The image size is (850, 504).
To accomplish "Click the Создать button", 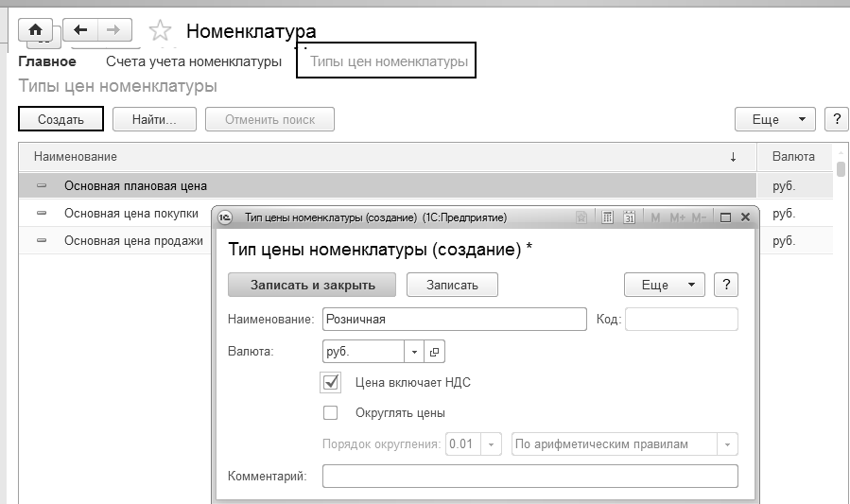I will click(61, 119).
